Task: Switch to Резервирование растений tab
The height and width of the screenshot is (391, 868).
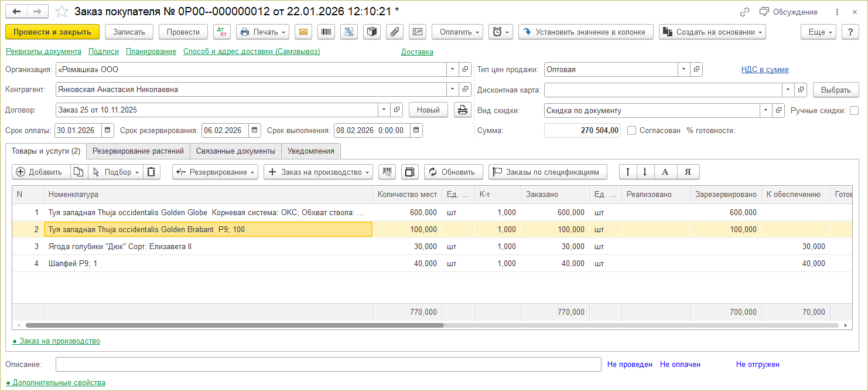Action: (138, 151)
